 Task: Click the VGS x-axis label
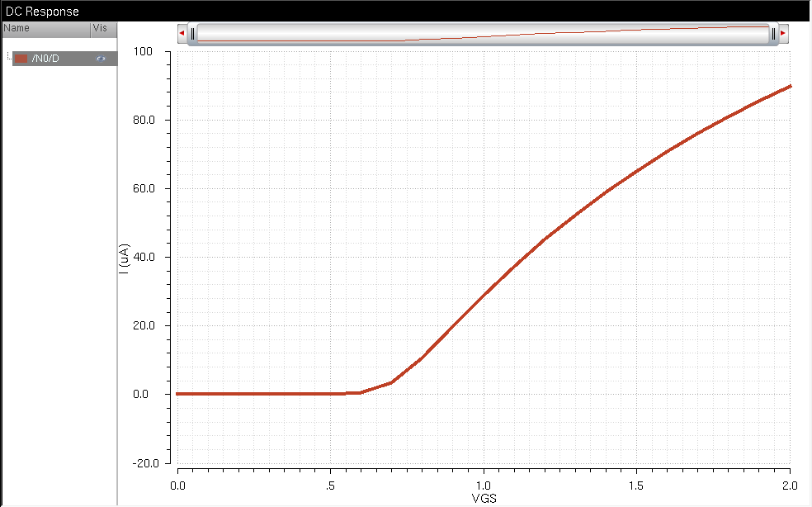pos(484,499)
